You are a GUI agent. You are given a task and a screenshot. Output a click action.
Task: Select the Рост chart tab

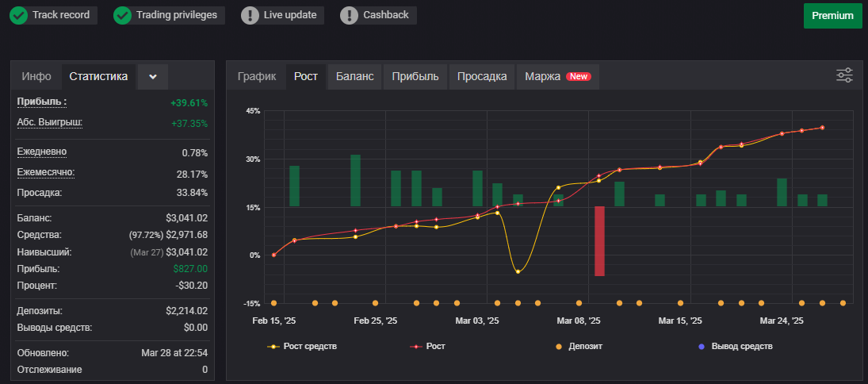(306, 76)
